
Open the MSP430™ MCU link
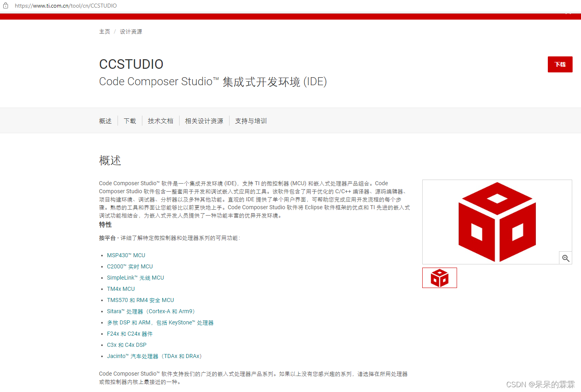pyautogui.click(x=126, y=255)
